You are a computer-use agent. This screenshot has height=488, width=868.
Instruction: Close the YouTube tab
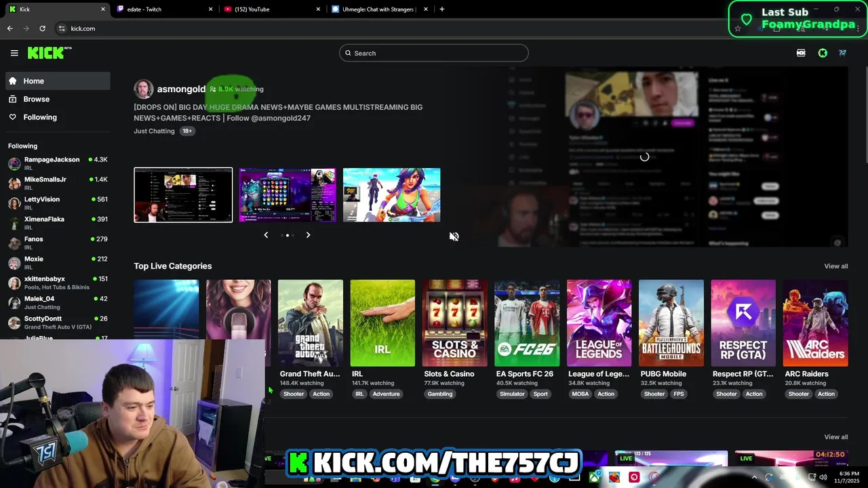pos(319,9)
